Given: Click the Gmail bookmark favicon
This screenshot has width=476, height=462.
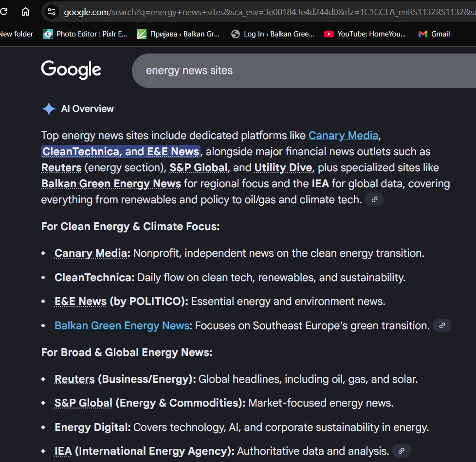Looking at the screenshot, I should pos(423,34).
